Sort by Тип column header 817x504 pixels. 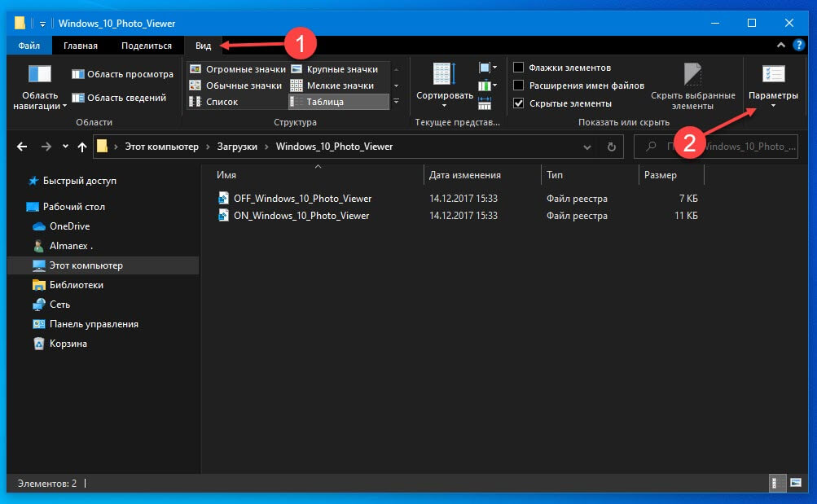tap(590, 175)
